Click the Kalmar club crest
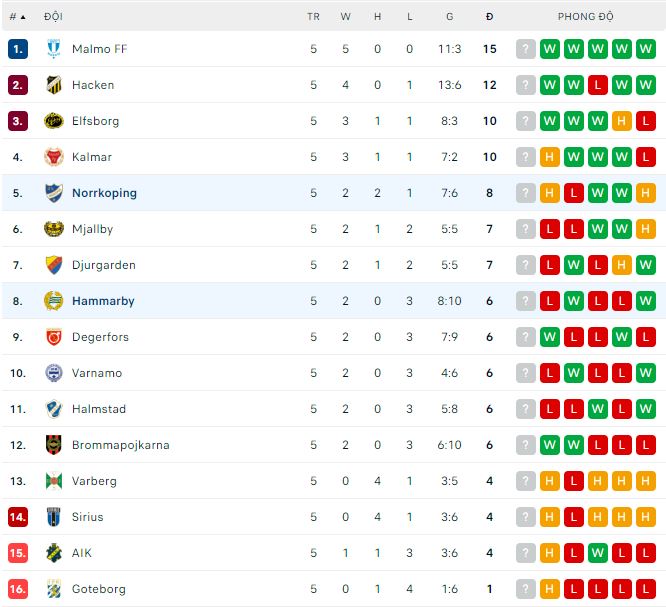The height and width of the screenshot is (607, 666). (x=53, y=157)
